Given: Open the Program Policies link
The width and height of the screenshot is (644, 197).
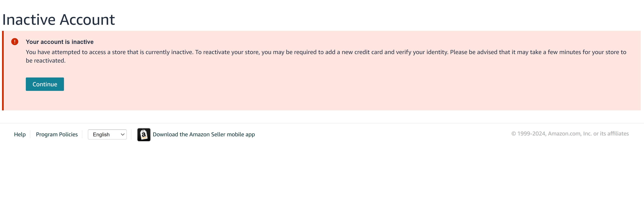Looking at the screenshot, I should (57, 134).
